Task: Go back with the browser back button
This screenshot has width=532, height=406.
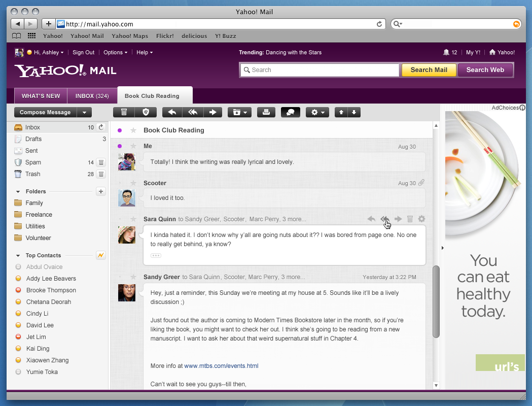Action: coord(18,24)
